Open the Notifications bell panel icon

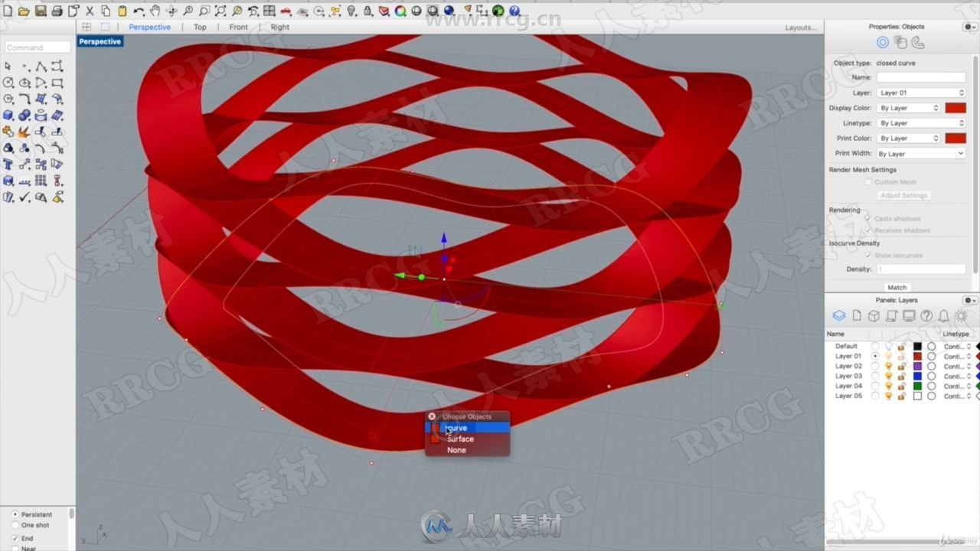pos(944,316)
